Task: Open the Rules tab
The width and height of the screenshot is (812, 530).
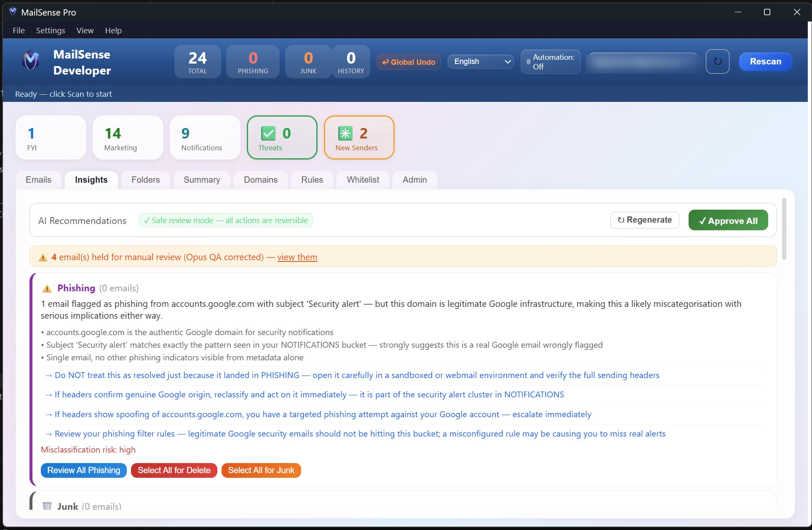Action: (312, 180)
